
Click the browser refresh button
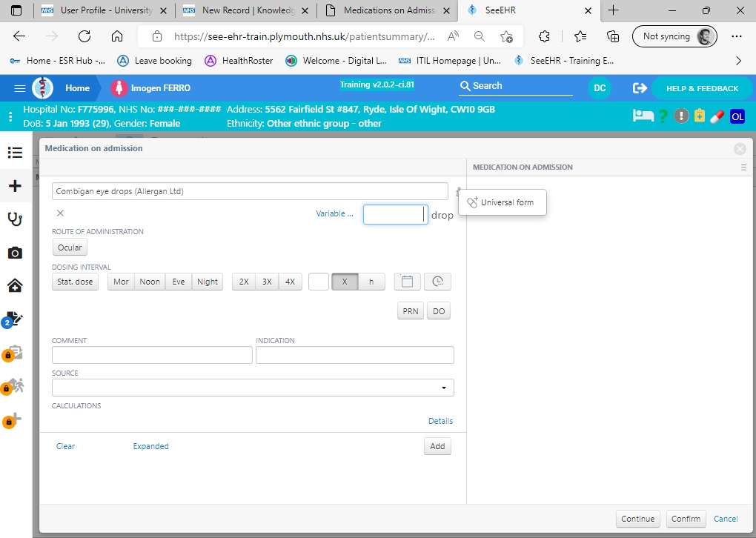click(84, 36)
